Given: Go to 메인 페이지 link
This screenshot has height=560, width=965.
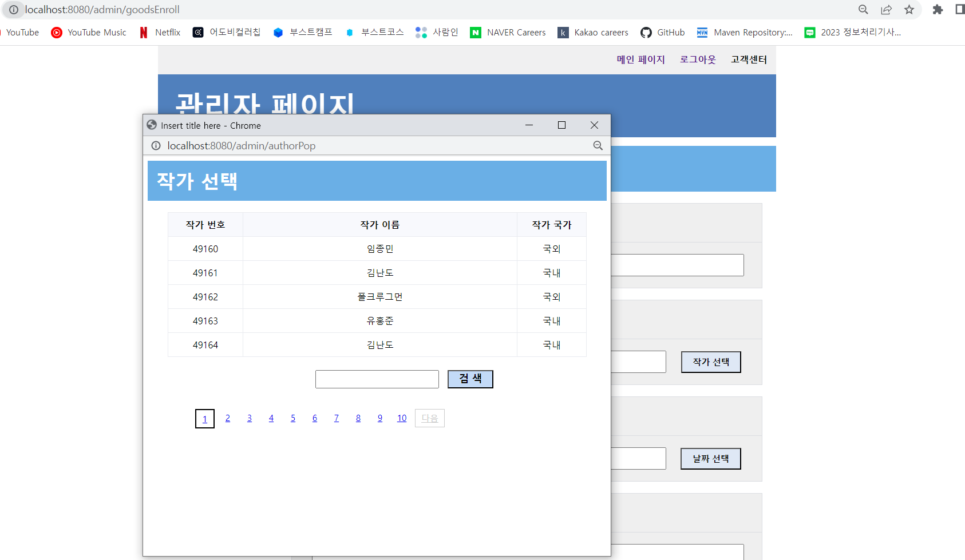Looking at the screenshot, I should 640,59.
